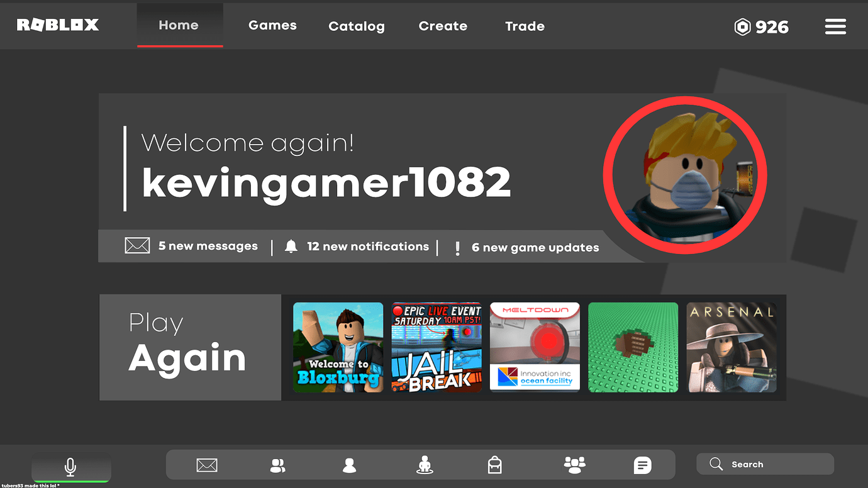View the 5 new messages link
Viewport: 868px width, 488px height.
[x=208, y=247]
